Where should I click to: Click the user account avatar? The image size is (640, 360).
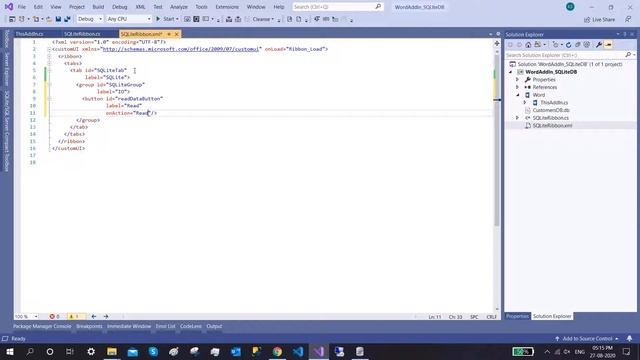coord(570,7)
